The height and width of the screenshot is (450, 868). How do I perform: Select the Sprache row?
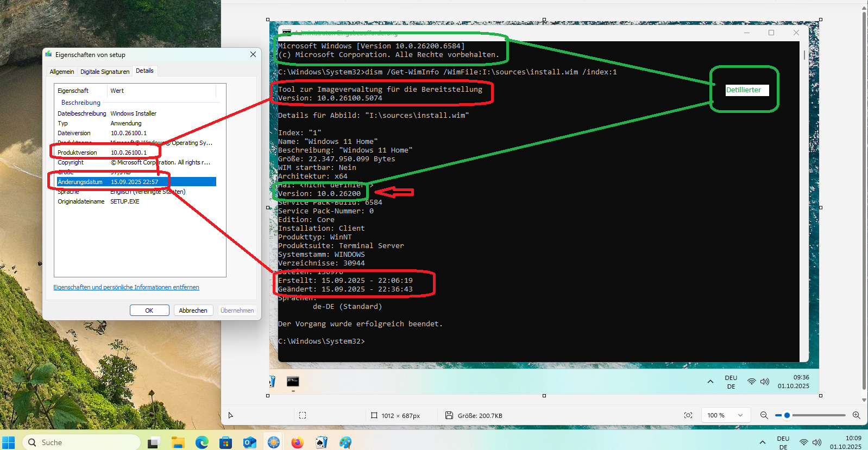[136, 192]
